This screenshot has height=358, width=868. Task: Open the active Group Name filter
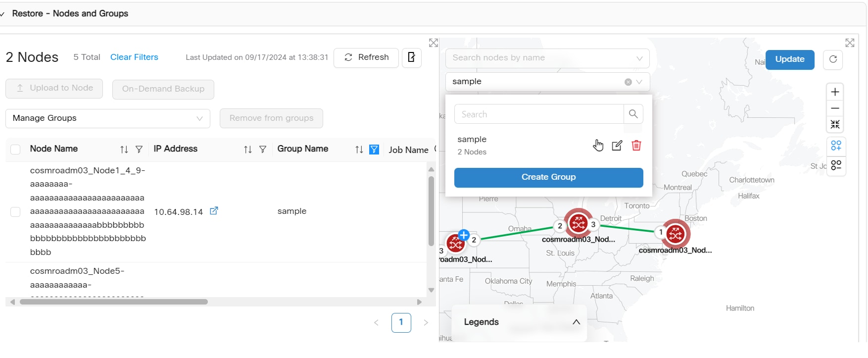coord(374,150)
